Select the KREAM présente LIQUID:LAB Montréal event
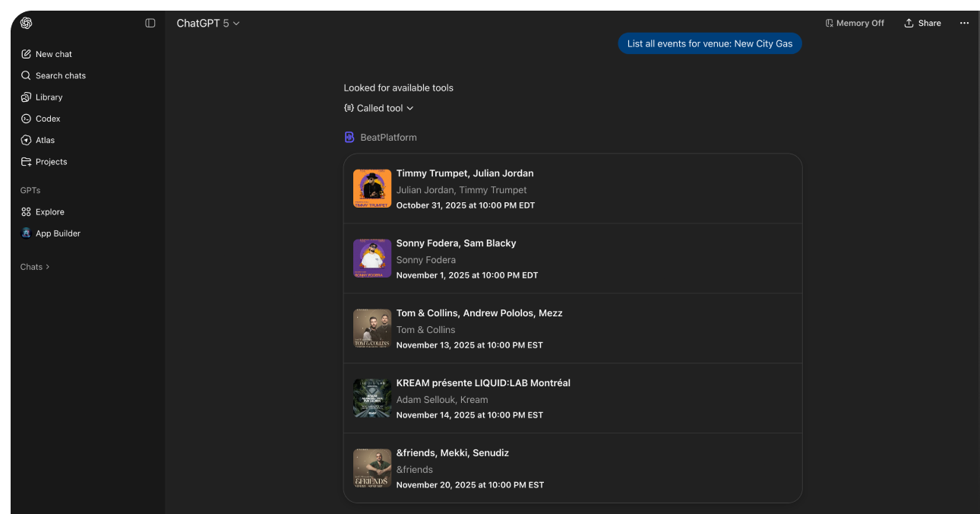 tap(483, 383)
